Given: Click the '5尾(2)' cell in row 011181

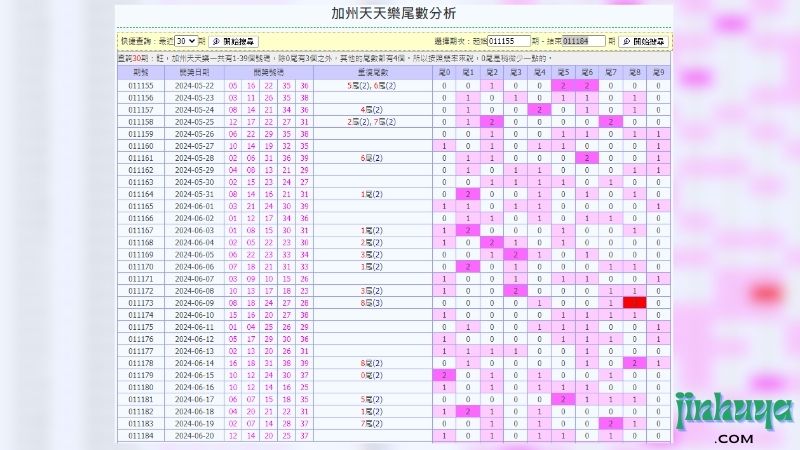Looking at the screenshot, I should [372, 399].
